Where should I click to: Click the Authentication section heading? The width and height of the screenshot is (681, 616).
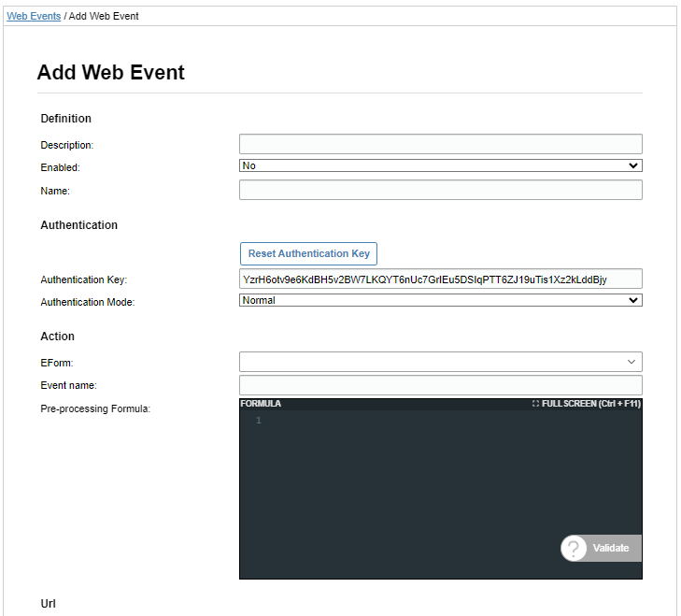click(79, 225)
